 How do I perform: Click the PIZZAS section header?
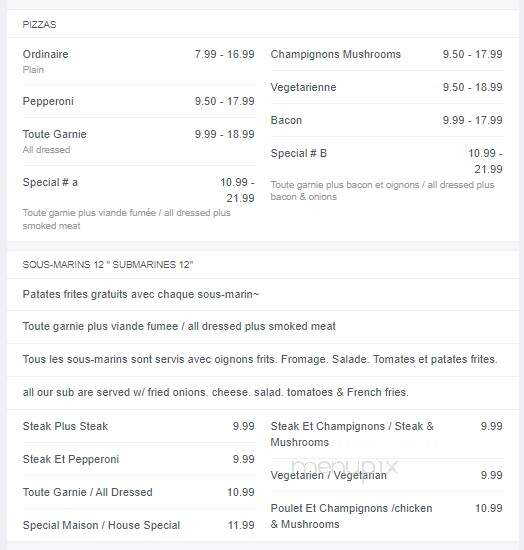pos(39,25)
